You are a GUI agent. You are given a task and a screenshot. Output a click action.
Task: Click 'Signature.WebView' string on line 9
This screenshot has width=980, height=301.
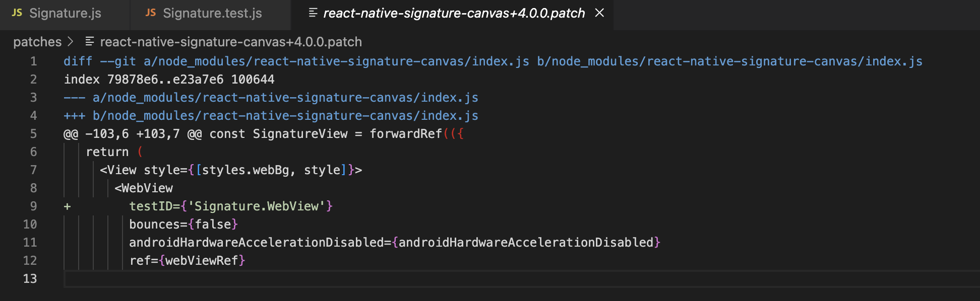[257, 206]
